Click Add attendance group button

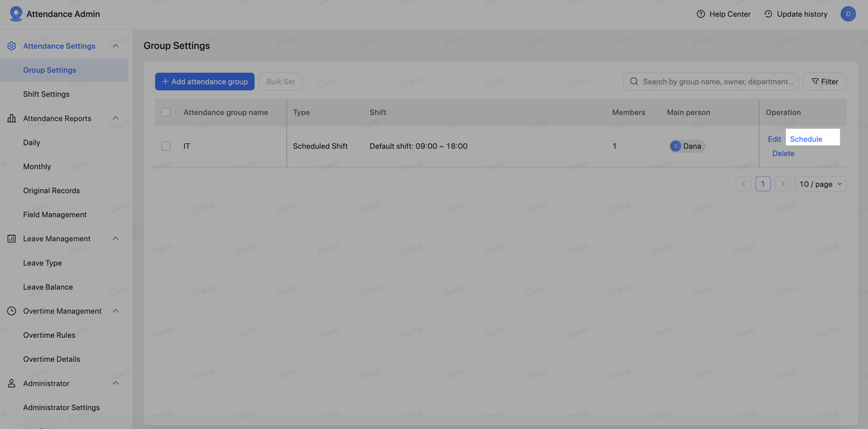[x=204, y=81]
